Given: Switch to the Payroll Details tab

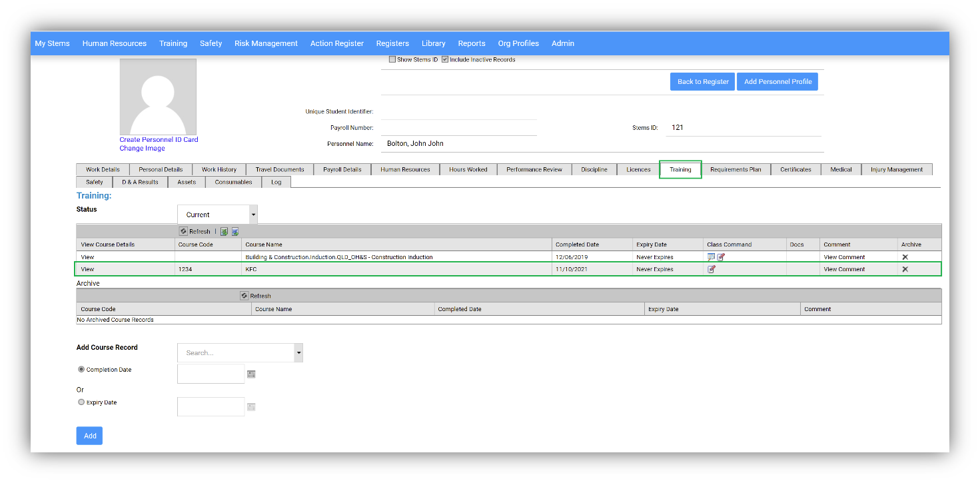Looking at the screenshot, I should pos(342,169).
